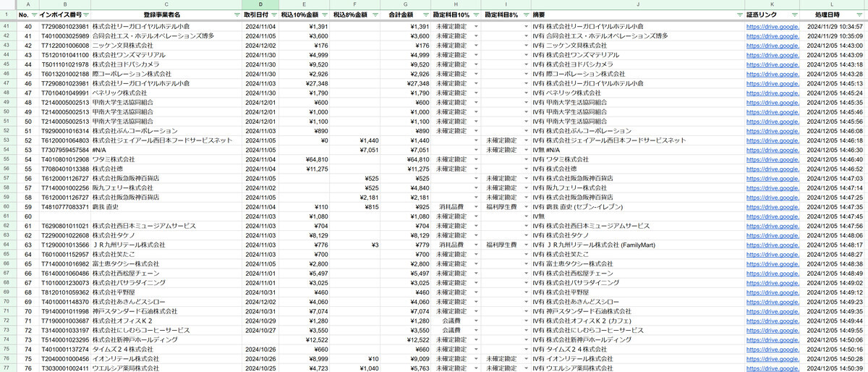Open the Drive link in sheet row 72
Image resolution: width=868 pixels, height=372 pixels.
772,320
